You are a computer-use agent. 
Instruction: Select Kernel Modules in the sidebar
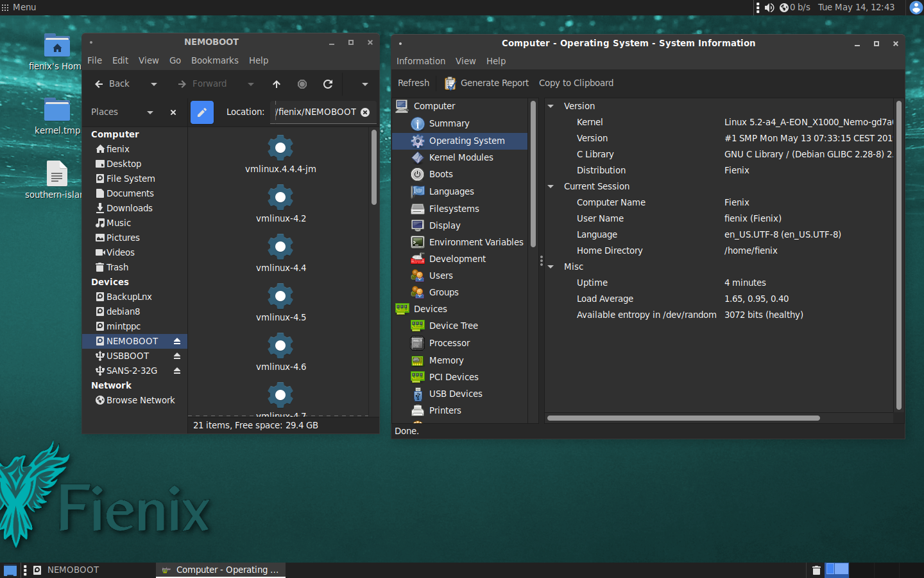(461, 157)
